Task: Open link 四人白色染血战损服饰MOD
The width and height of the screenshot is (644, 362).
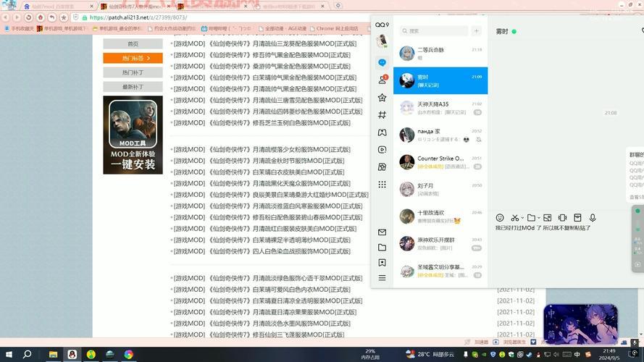Action: click(x=262, y=251)
